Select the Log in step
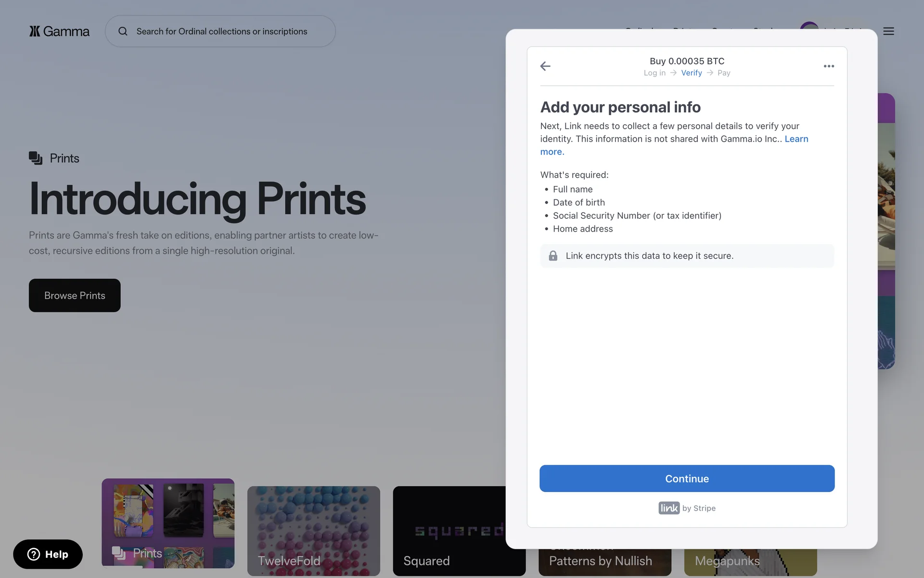The width and height of the screenshot is (924, 578). pos(654,73)
